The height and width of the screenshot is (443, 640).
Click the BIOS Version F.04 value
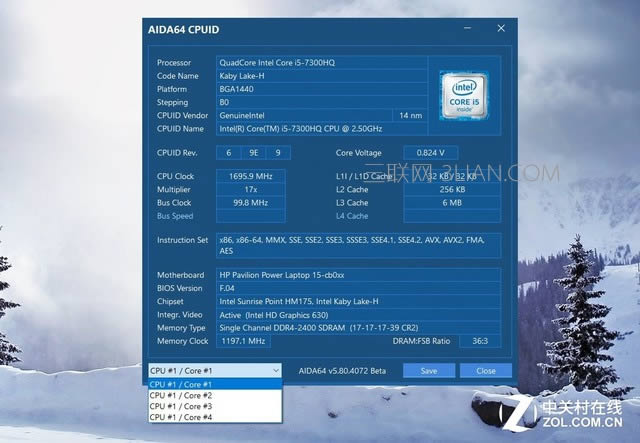(358, 288)
